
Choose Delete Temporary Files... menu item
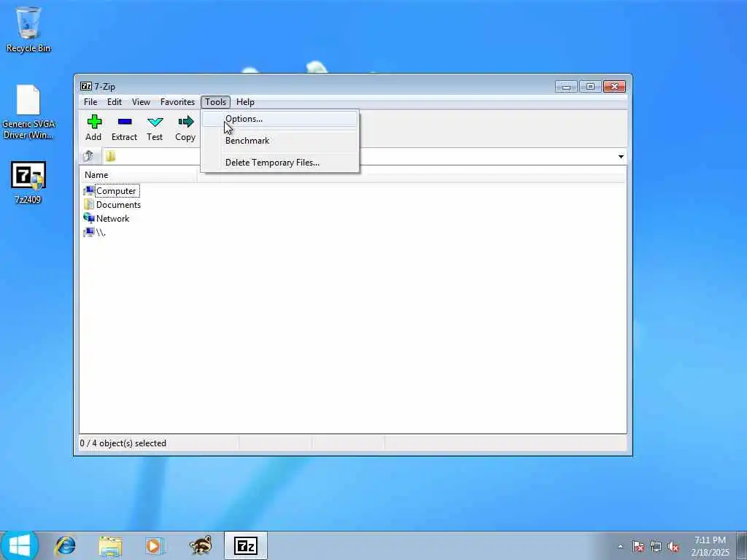click(279, 163)
